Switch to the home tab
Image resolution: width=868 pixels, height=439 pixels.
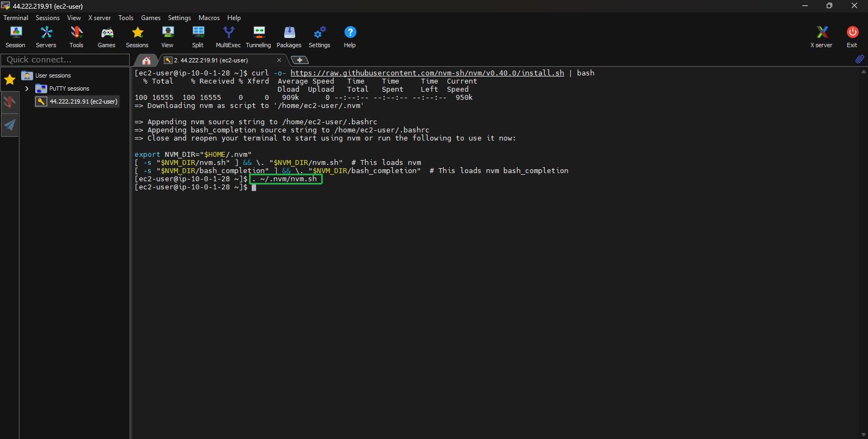pos(146,60)
